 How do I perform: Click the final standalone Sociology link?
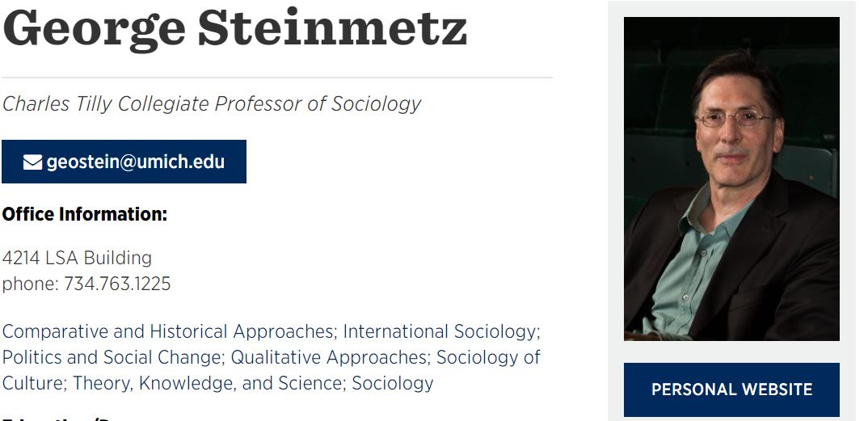pyautogui.click(x=393, y=383)
